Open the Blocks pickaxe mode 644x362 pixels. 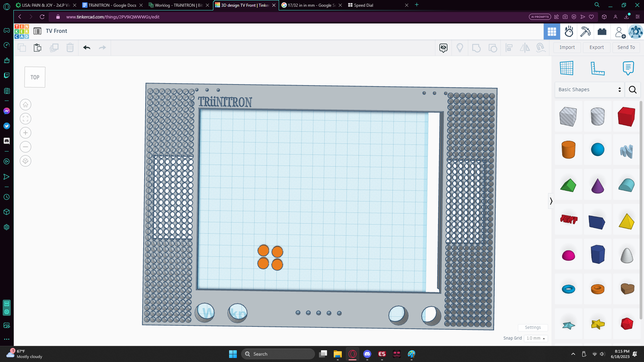click(585, 32)
